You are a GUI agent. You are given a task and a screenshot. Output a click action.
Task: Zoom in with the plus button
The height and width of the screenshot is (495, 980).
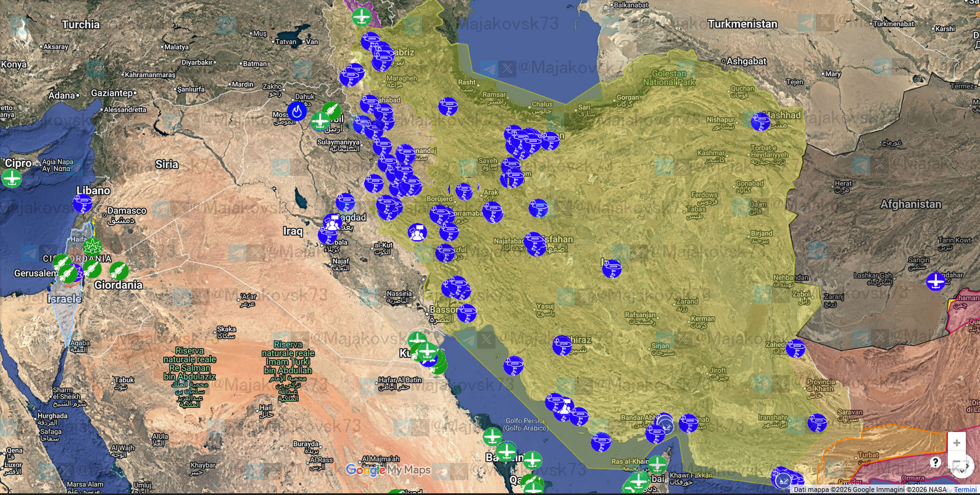(x=957, y=443)
